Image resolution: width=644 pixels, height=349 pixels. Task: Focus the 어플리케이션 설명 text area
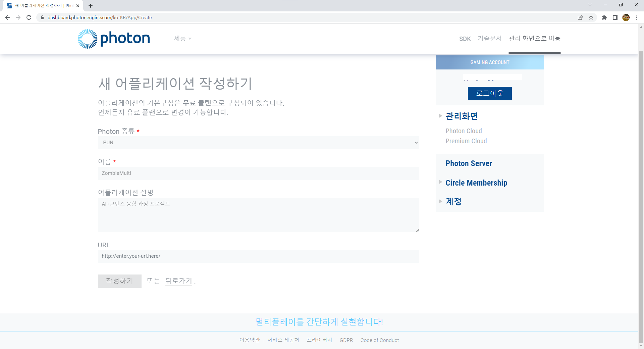click(258, 215)
